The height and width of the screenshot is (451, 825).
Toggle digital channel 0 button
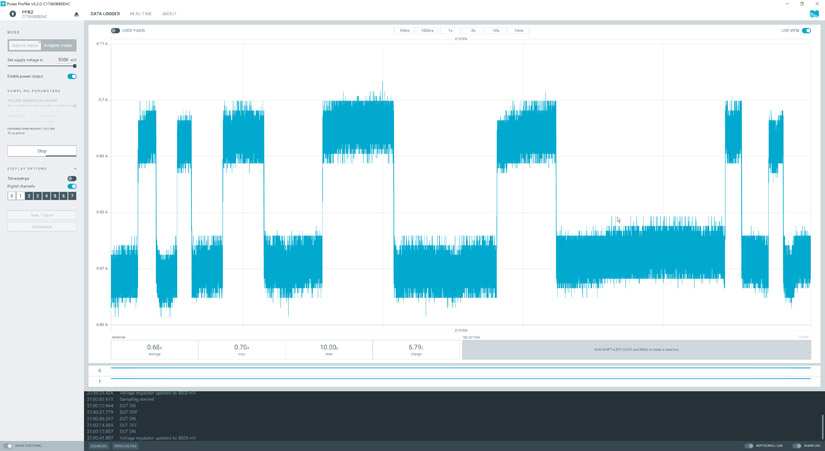[x=12, y=196]
